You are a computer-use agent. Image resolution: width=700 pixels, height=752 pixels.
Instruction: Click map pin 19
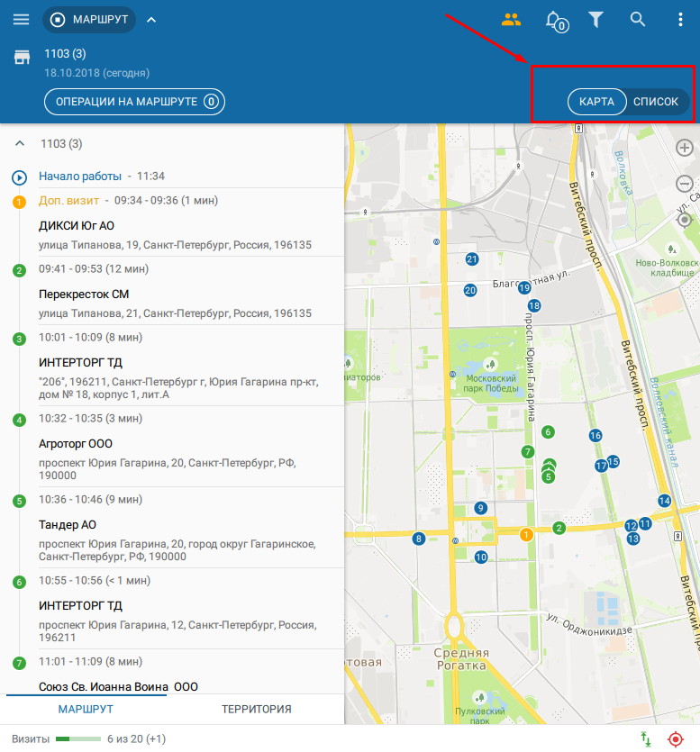(x=524, y=288)
